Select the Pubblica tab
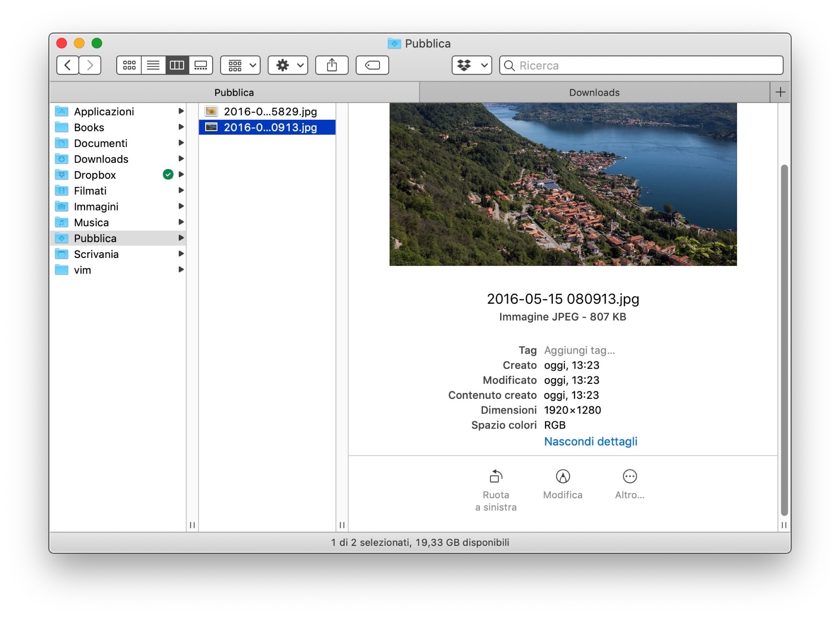Viewport: 840px width, 618px height. pos(234,92)
